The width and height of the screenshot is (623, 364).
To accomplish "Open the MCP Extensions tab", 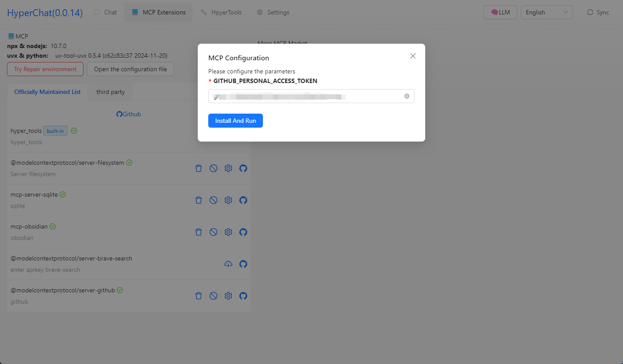I will pos(158,12).
